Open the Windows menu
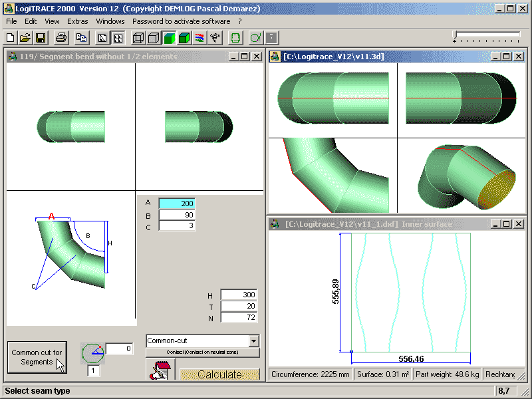The image size is (532, 399). tap(110, 21)
